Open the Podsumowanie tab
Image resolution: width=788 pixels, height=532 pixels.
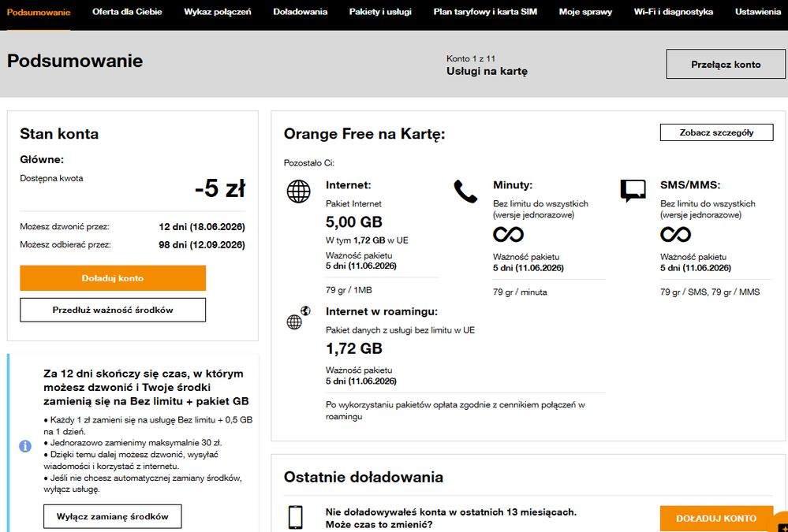coord(39,12)
